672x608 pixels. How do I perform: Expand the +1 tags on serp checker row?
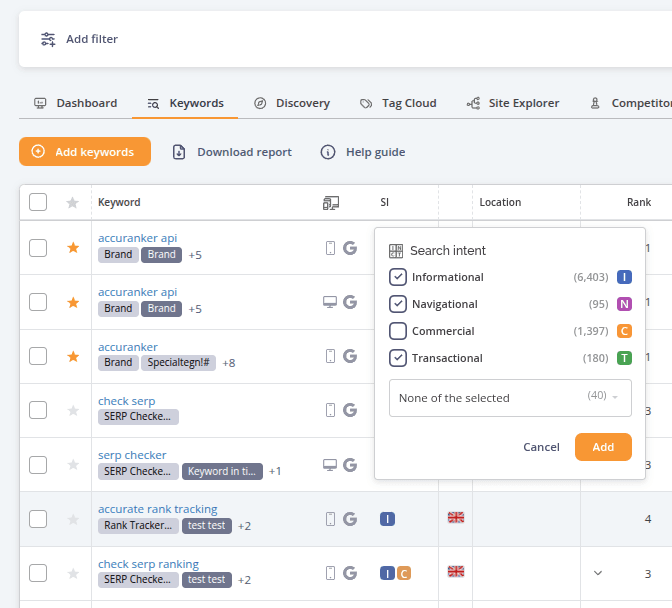[x=275, y=471]
